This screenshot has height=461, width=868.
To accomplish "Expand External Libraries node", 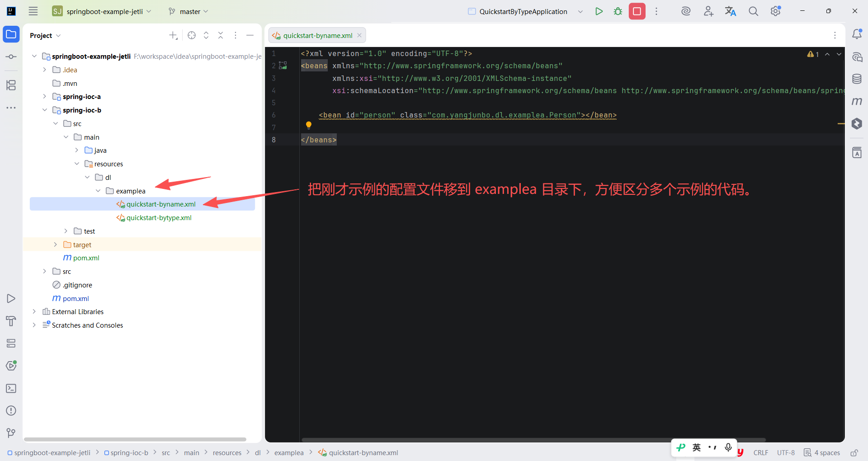I will 34,311.
